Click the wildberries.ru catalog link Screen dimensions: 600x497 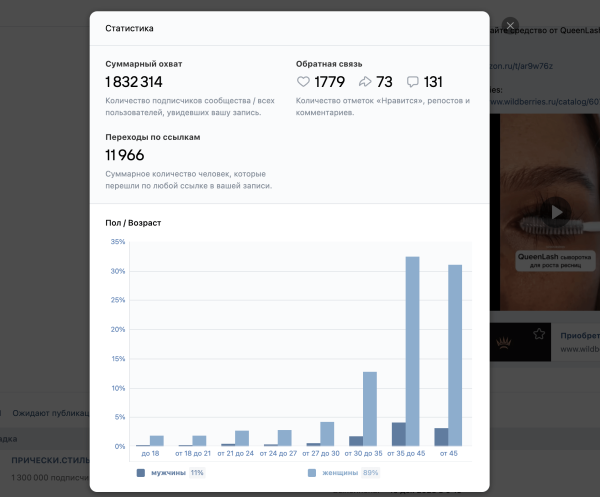(545, 102)
